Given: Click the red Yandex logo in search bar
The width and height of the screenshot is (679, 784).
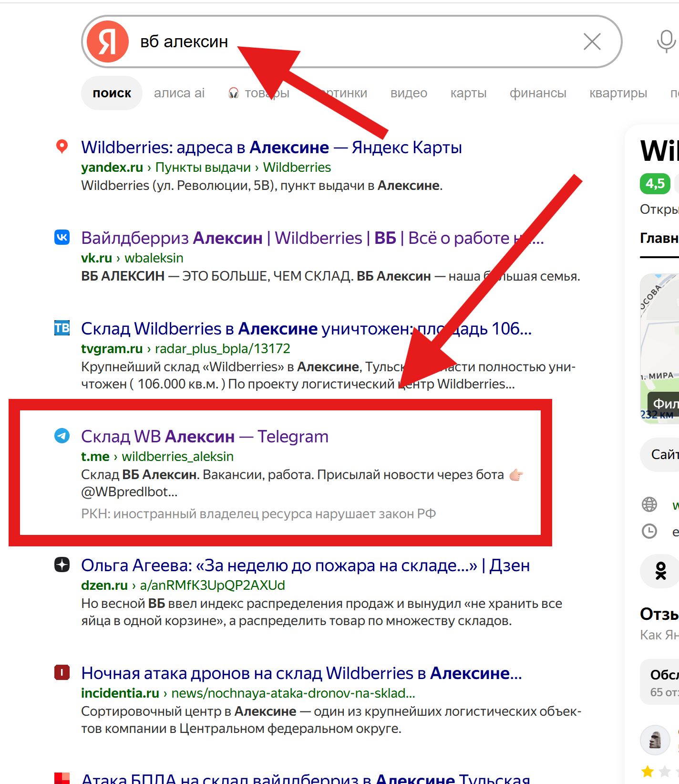Looking at the screenshot, I should point(108,42).
